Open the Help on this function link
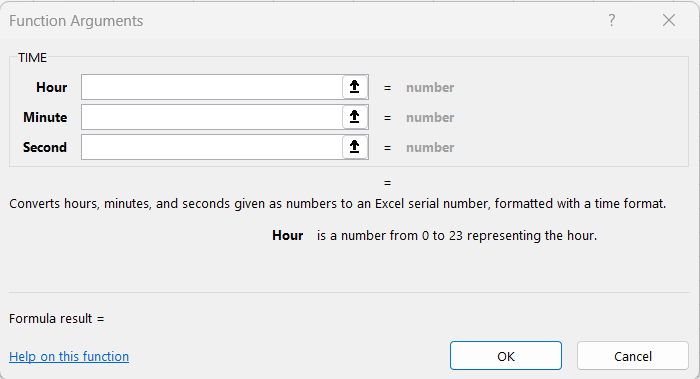700x379 pixels. point(69,356)
